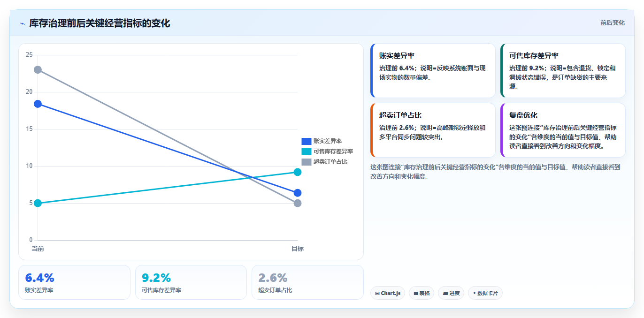Click the lightning icon beside the dashboard title
Screen dimensions: 644x318
(x=23, y=23)
